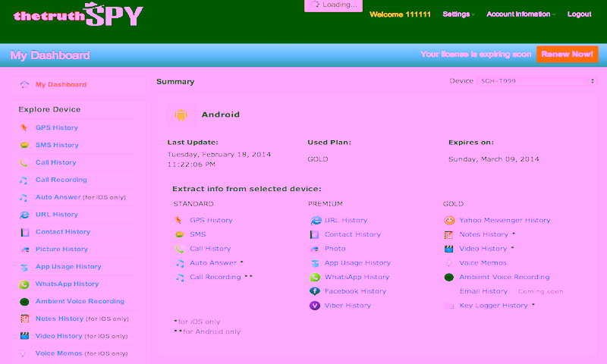Click Logout in the header

pyautogui.click(x=579, y=14)
